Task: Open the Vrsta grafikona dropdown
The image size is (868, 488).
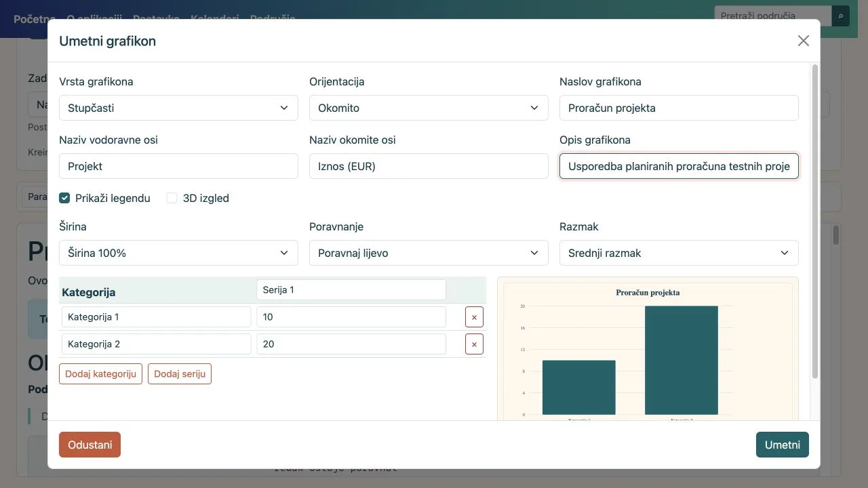Action: point(178,108)
